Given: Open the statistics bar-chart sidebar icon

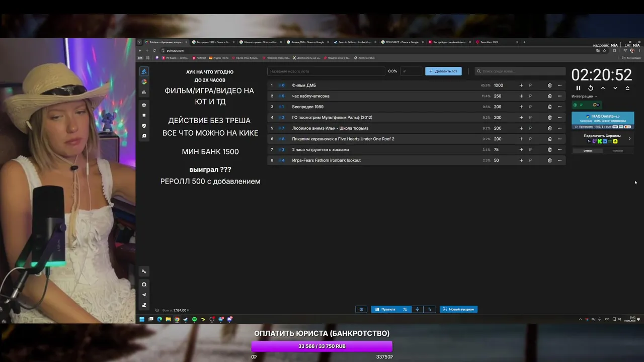Looking at the screenshot, I should pos(144,92).
